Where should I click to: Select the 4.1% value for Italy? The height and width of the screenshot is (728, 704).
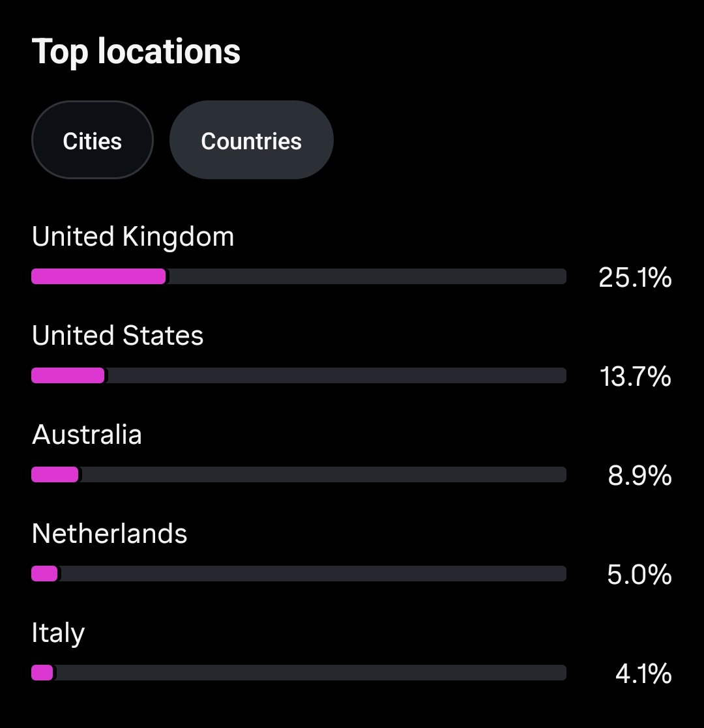(643, 674)
